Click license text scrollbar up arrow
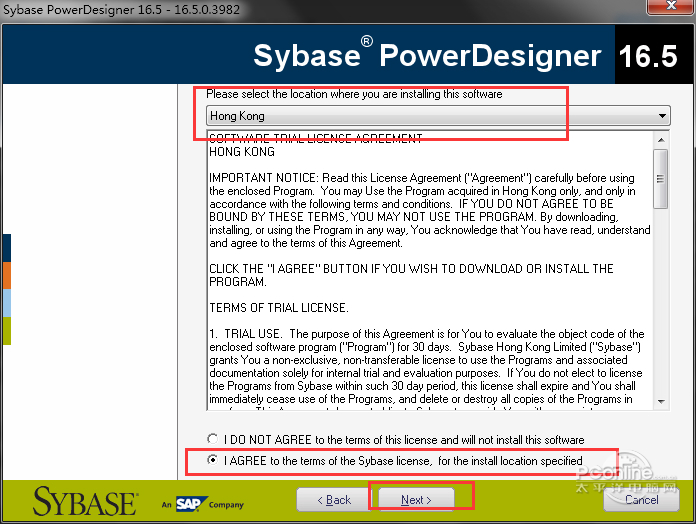 pos(661,140)
